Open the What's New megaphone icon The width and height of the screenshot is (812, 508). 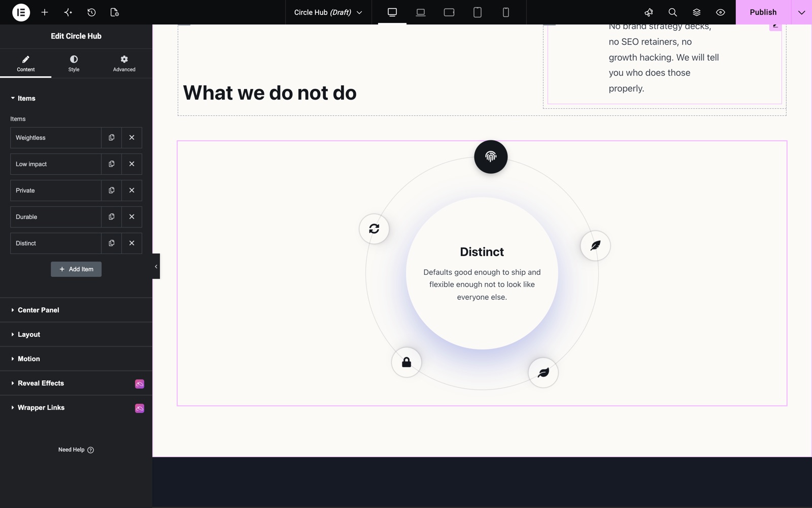(x=649, y=12)
